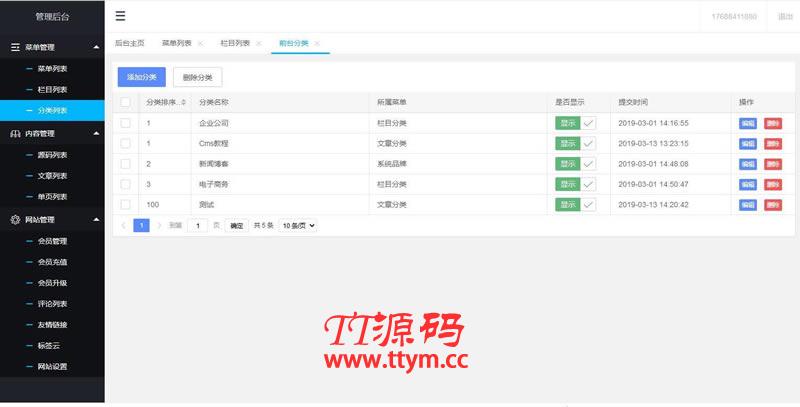Click the 退出 logout link

point(785,17)
